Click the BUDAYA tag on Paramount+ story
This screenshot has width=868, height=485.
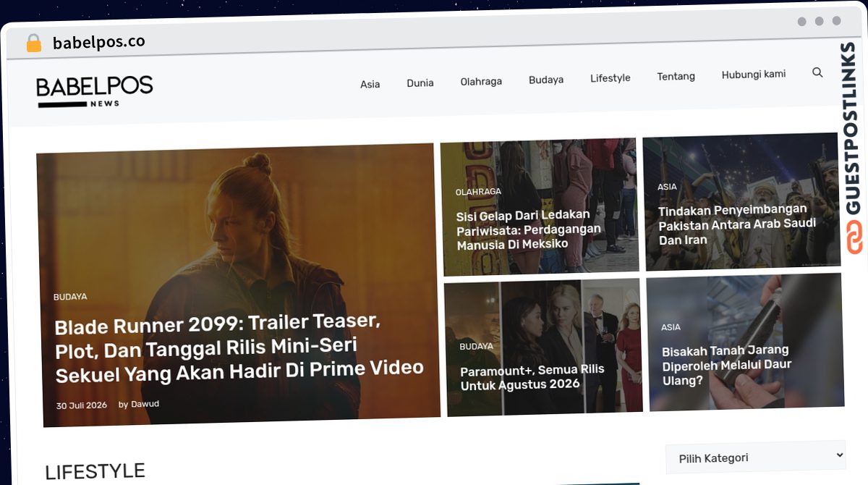pos(476,347)
